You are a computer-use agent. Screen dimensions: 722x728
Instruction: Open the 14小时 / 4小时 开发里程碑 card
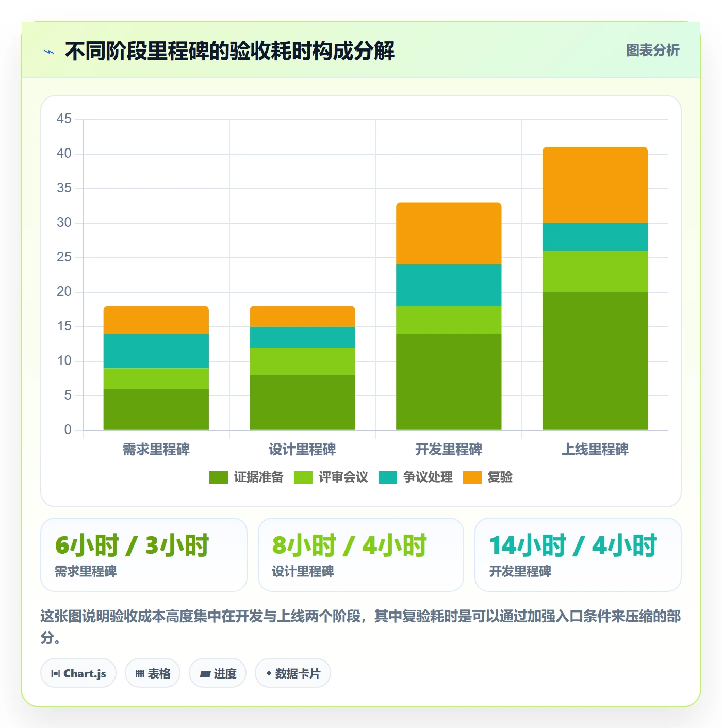coord(578,555)
